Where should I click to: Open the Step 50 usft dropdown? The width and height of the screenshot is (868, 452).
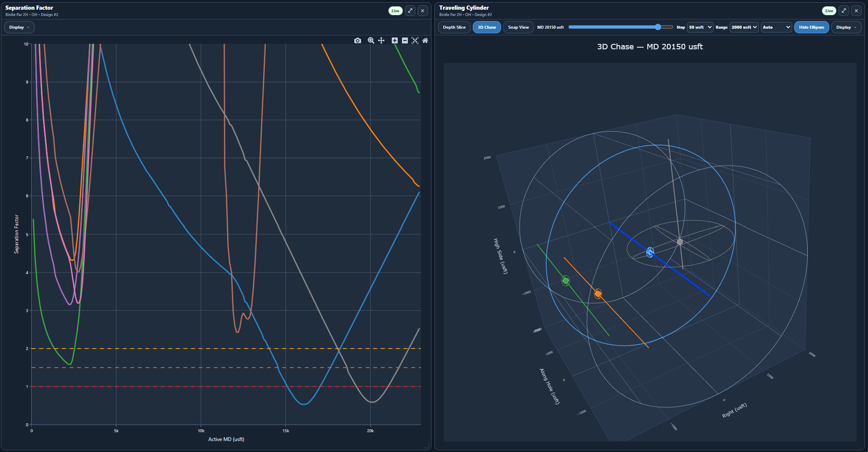pyautogui.click(x=700, y=27)
